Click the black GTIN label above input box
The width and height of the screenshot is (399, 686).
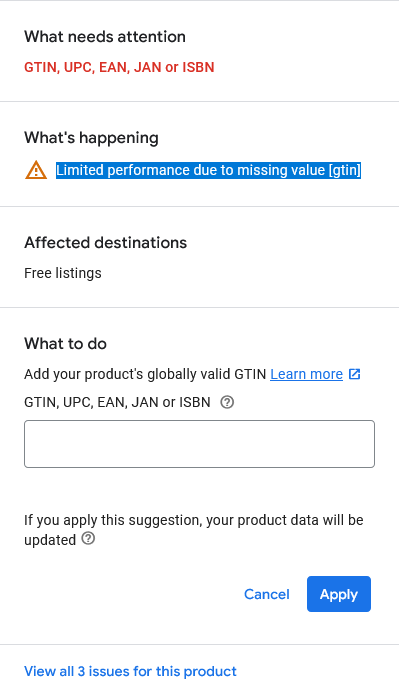pos(117,402)
